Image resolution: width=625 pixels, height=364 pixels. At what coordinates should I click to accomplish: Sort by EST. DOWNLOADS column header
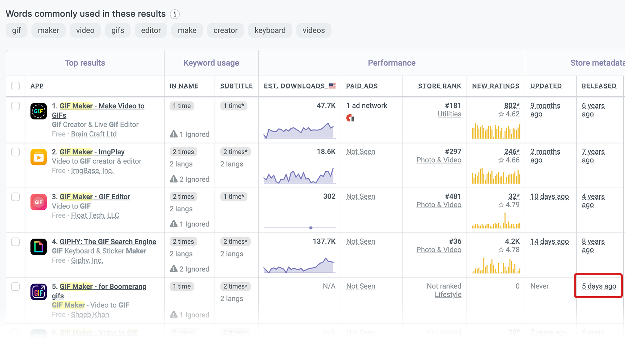[294, 86]
